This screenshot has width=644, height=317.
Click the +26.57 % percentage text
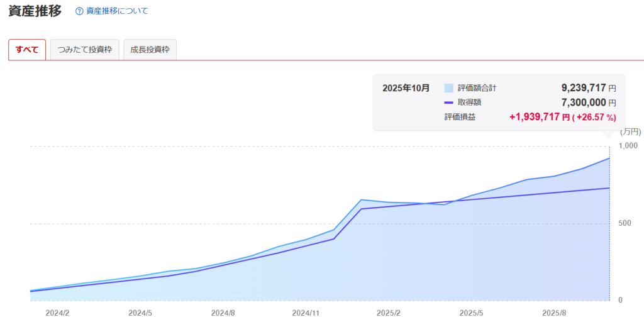coord(594,117)
